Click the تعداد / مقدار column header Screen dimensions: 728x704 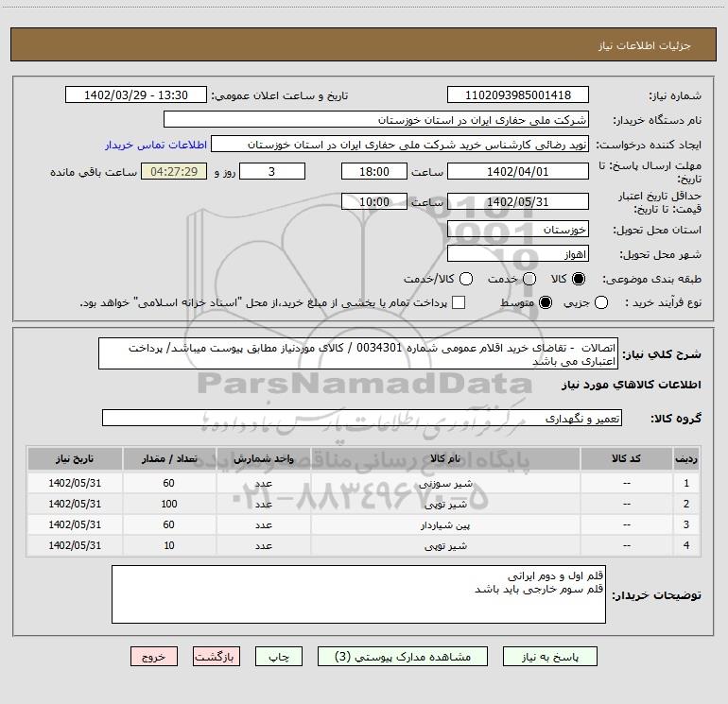(x=169, y=458)
